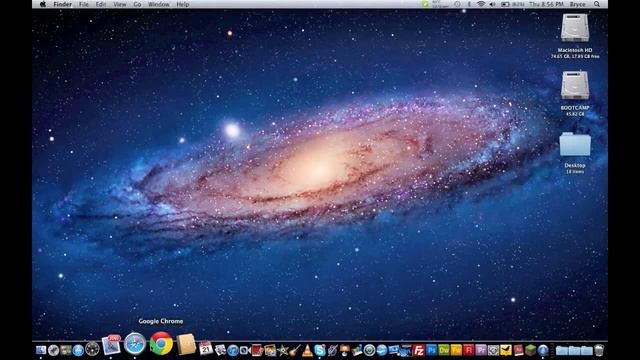Image resolution: width=640 pixels, height=360 pixels.
Task: Open Minecraft grass block icon
Action: point(530,350)
